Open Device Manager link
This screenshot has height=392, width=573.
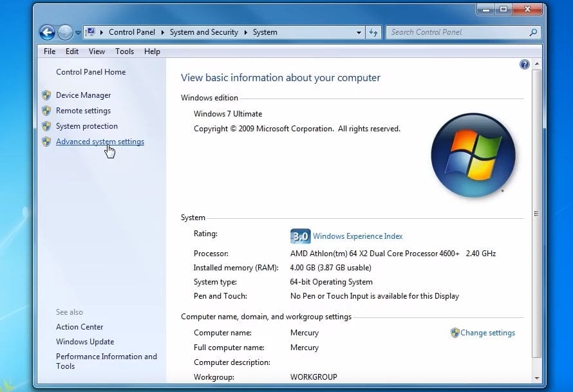[x=83, y=95]
